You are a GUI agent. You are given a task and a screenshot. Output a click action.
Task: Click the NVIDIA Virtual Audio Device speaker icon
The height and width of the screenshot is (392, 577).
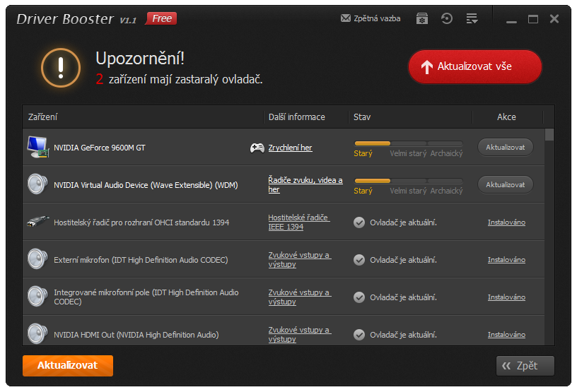coord(37,184)
